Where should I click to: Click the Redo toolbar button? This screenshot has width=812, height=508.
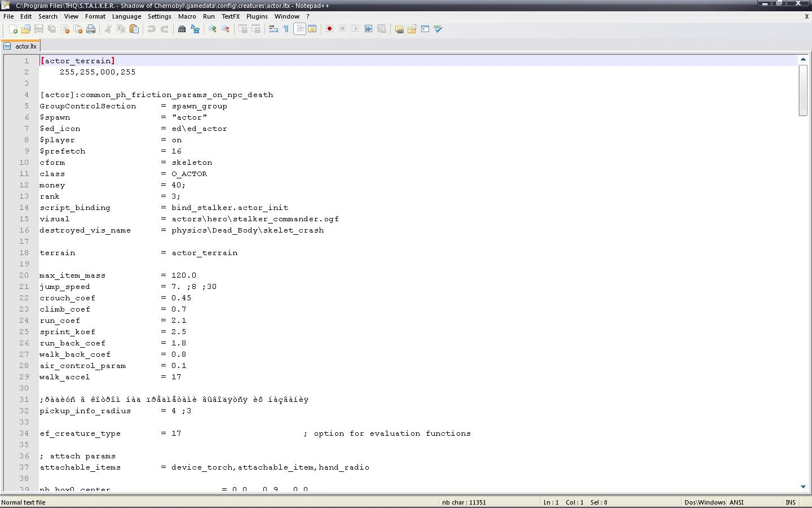pos(164,29)
